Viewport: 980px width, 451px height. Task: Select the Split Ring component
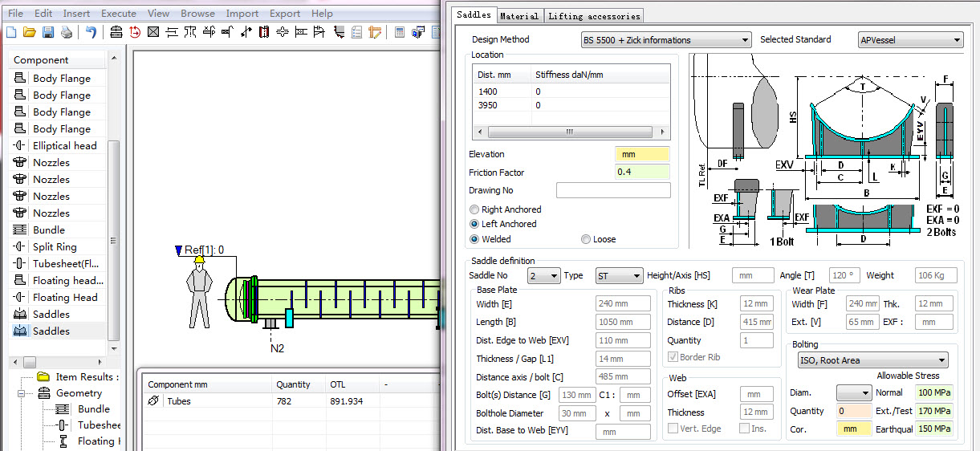58,246
